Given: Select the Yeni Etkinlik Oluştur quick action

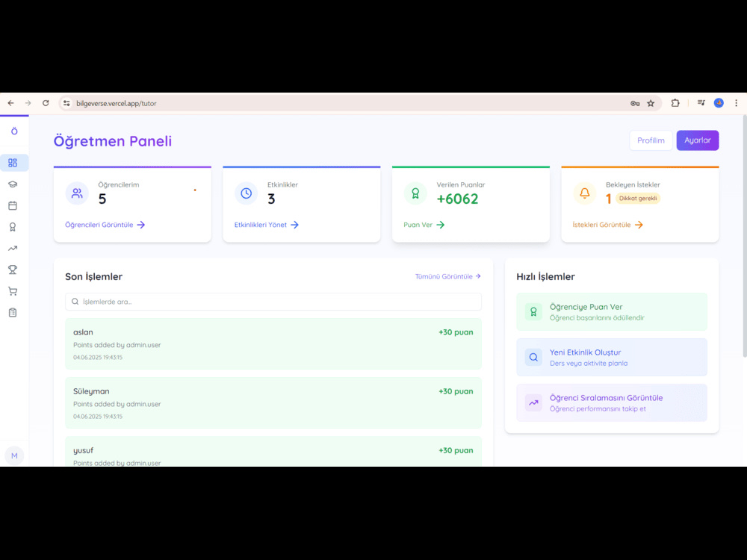Looking at the screenshot, I should [x=612, y=357].
